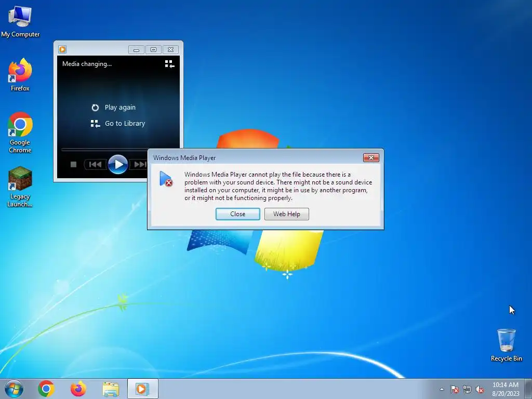
Task: Show hidden tray icons arrow
Action: coord(442,390)
